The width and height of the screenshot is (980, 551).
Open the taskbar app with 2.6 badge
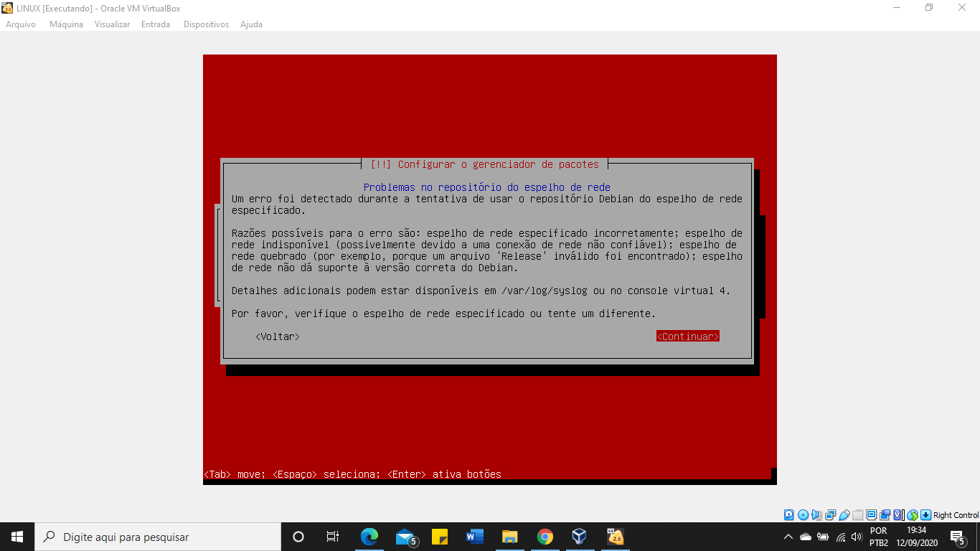point(615,537)
